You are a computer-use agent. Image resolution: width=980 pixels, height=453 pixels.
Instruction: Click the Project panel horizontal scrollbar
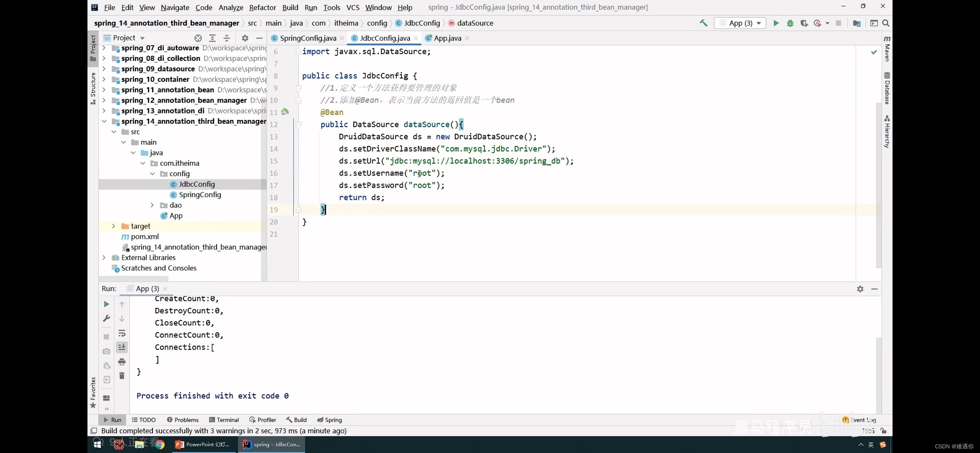[x=134, y=278]
